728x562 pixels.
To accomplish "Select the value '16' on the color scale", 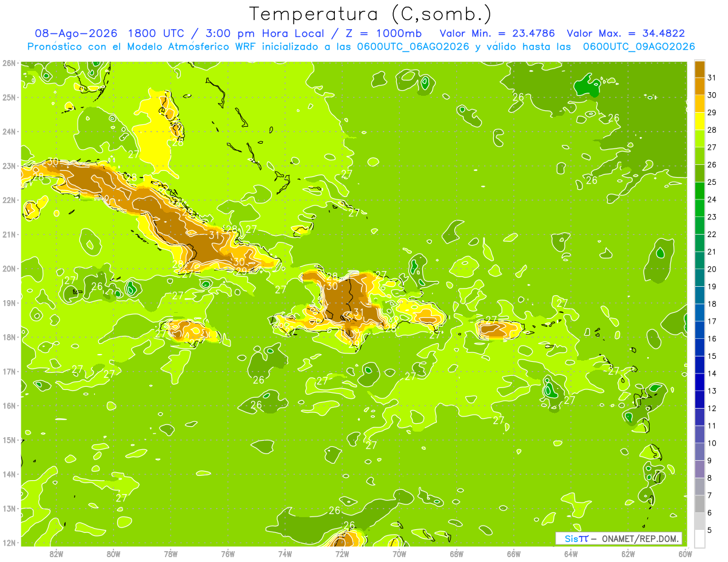I will click(712, 338).
